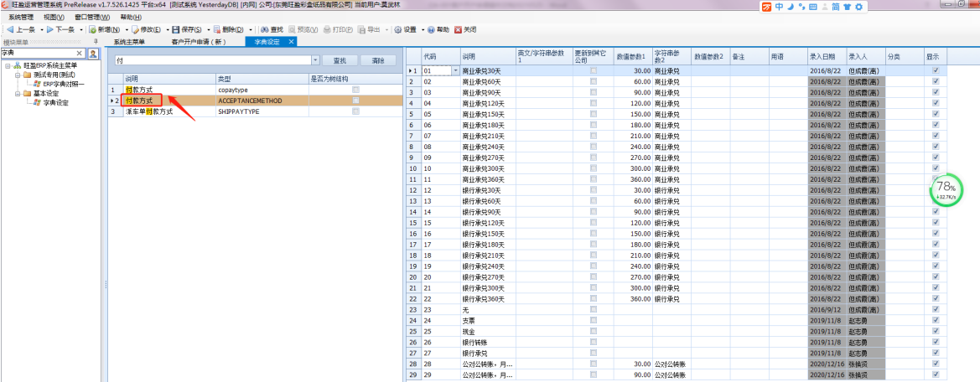Sort by 录入日期 column header

click(x=827, y=56)
